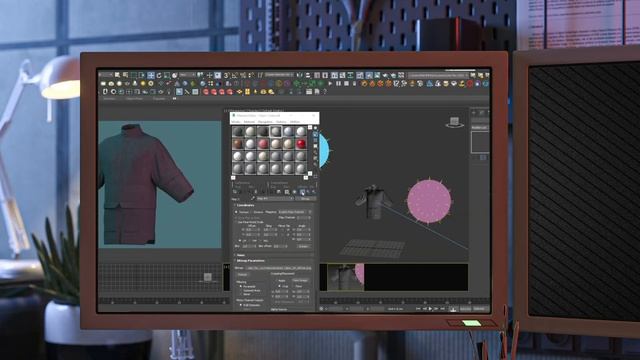The image size is (640, 360).
Task: Collapse the Coordinates rollout
Action: click(x=245, y=205)
